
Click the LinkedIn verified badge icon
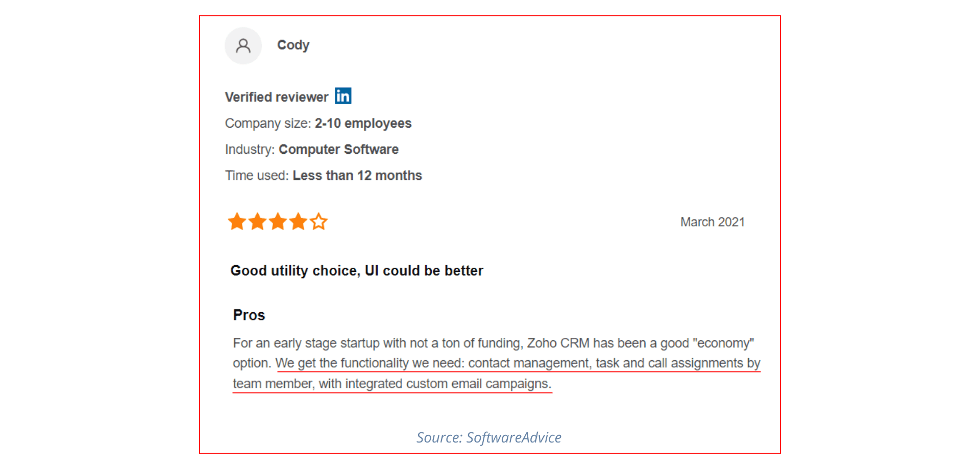343,96
